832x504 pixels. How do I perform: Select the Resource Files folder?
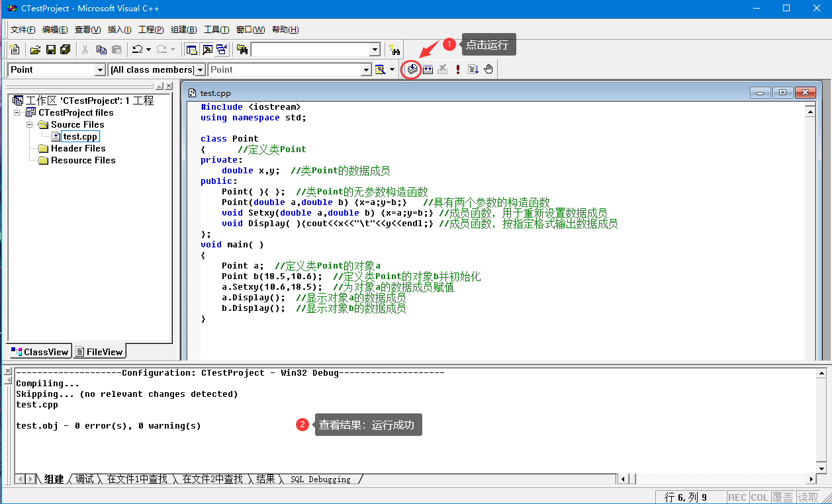pos(83,160)
